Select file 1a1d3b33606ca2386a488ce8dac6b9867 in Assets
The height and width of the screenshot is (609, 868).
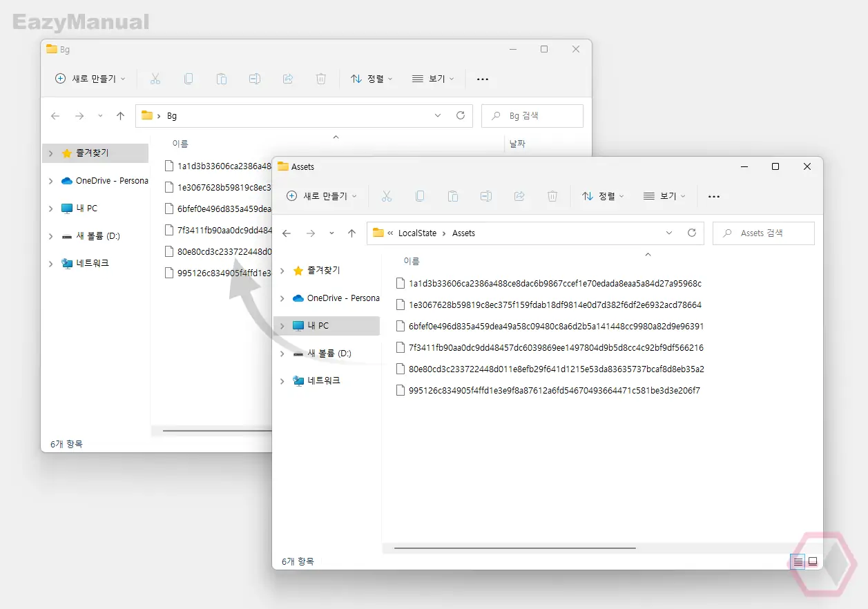(x=548, y=284)
